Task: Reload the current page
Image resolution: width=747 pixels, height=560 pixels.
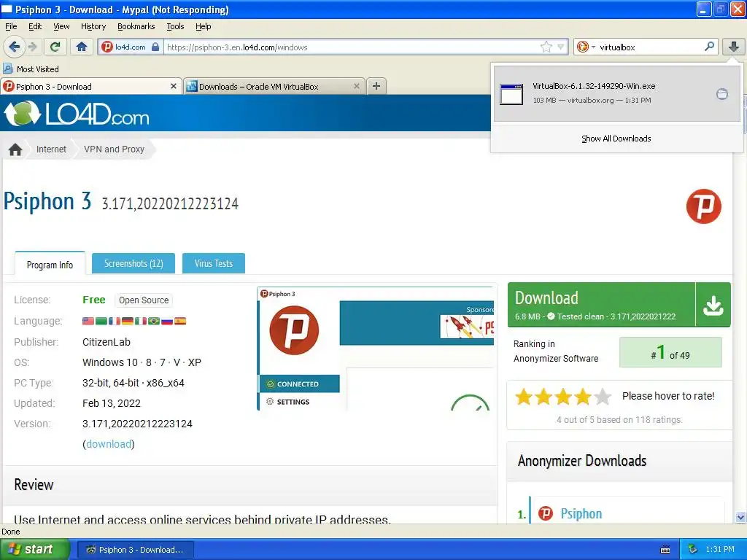Action: point(55,47)
